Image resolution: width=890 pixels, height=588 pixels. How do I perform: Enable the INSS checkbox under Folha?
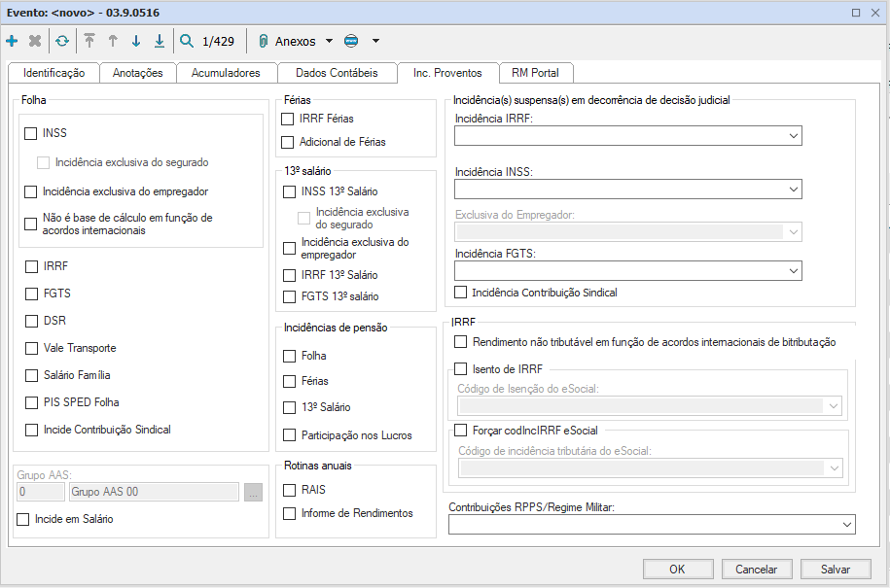pyautogui.click(x=31, y=133)
